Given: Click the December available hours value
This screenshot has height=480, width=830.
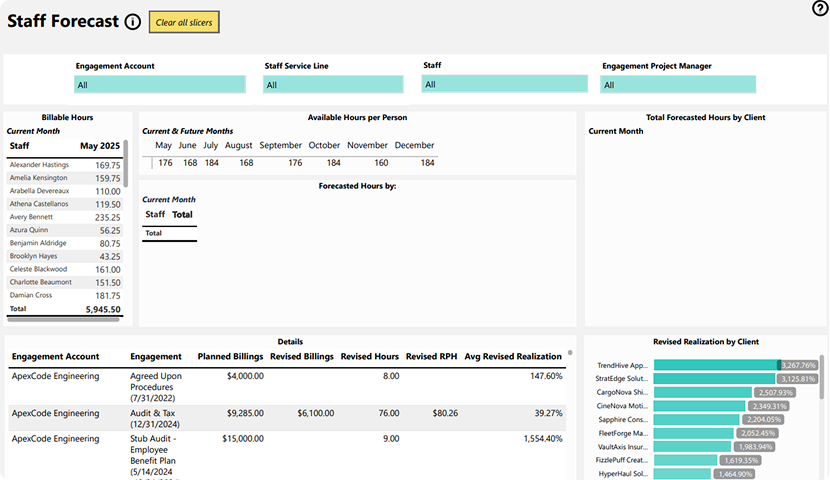Looking at the screenshot, I should 428,163.
